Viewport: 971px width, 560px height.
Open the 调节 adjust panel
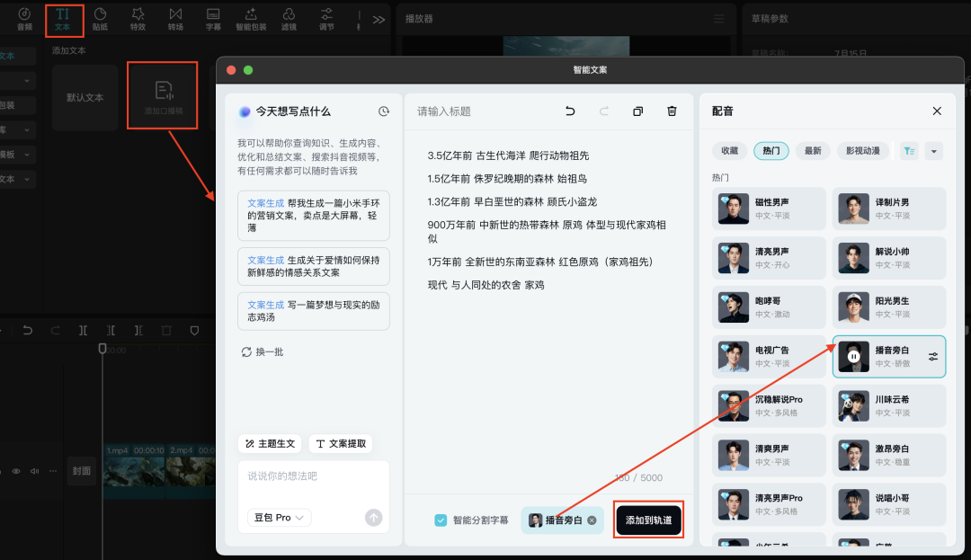(326, 18)
